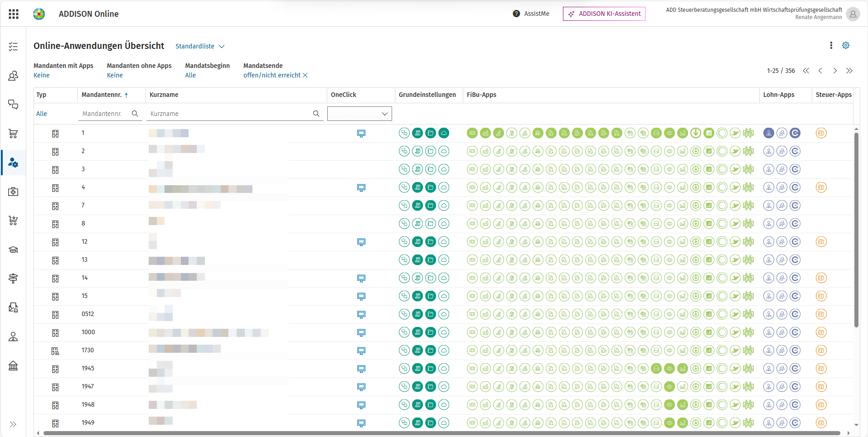Jump to the last page of results
The image size is (868, 437).
point(849,71)
